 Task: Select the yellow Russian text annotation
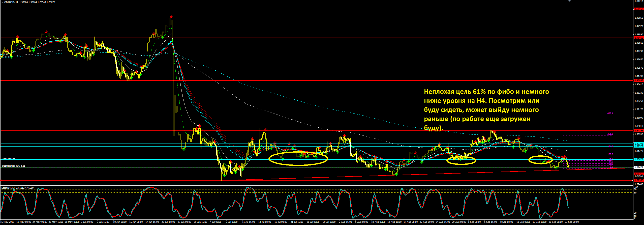[486, 110]
